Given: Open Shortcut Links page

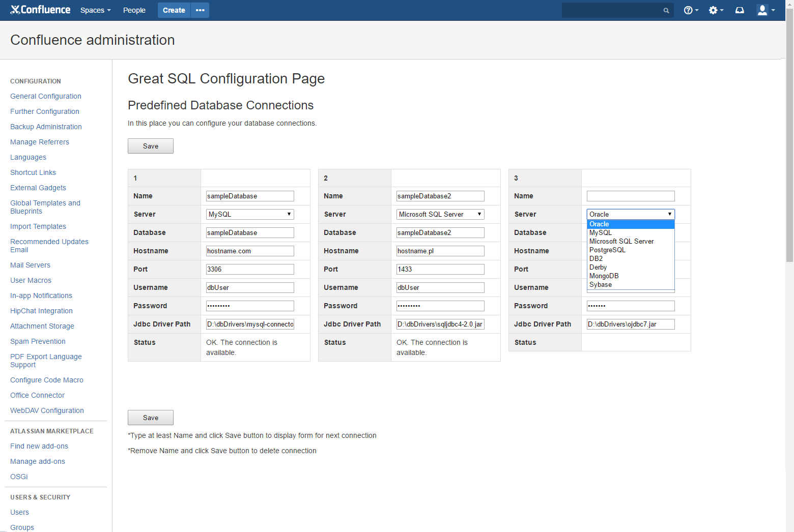Looking at the screenshot, I should point(33,172).
